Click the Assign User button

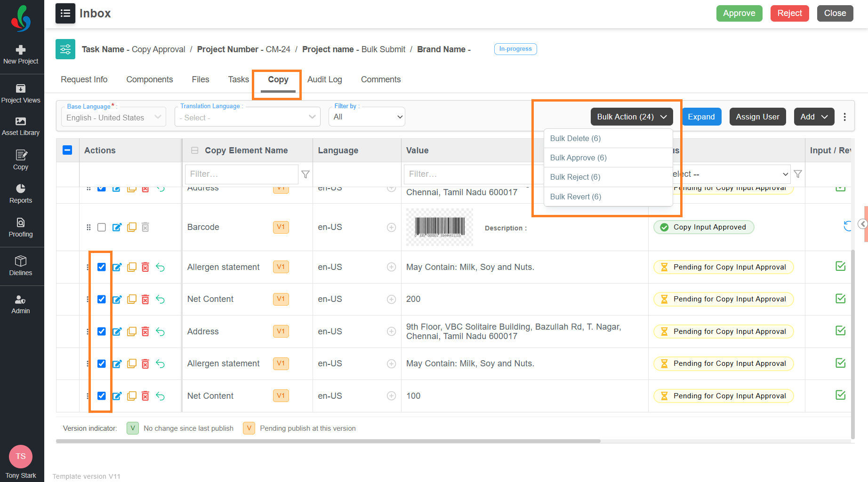click(757, 117)
